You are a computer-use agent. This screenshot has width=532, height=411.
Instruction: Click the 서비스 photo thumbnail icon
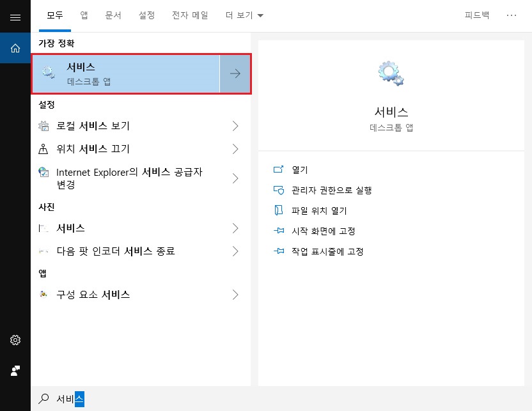[43, 228]
